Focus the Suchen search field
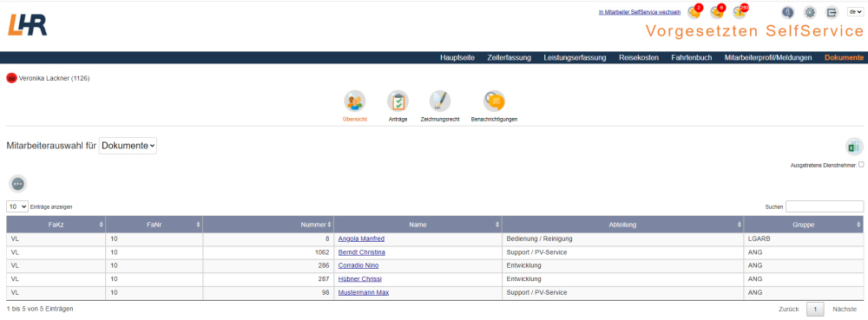The height and width of the screenshot is (320, 868). (x=825, y=206)
